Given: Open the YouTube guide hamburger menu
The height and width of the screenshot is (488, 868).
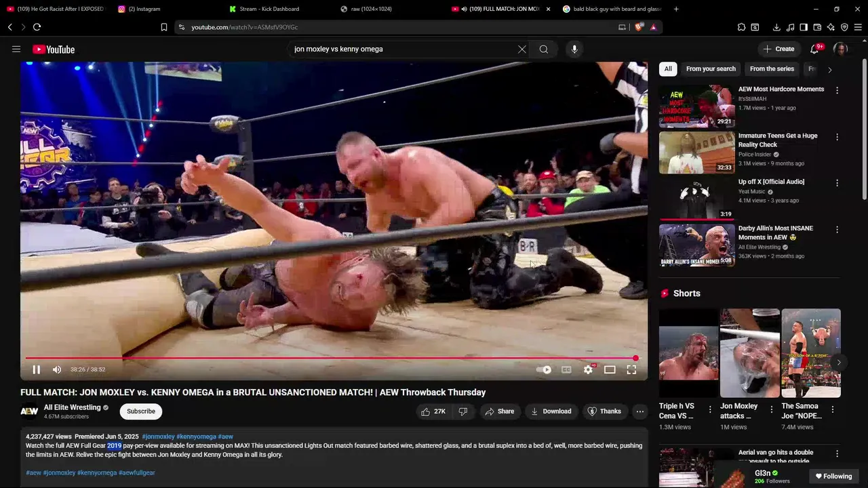Looking at the screenshot, I should pos(16,49).
